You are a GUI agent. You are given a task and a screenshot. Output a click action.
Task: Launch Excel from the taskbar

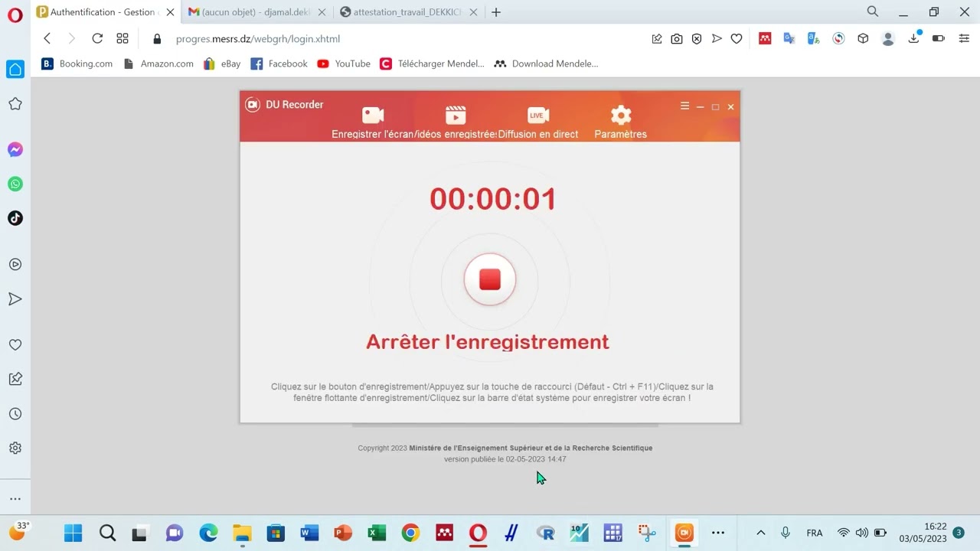click(x=377, y=533)
